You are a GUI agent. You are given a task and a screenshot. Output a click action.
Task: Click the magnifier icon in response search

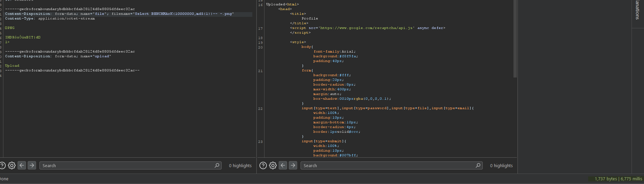tap(478, 165)
